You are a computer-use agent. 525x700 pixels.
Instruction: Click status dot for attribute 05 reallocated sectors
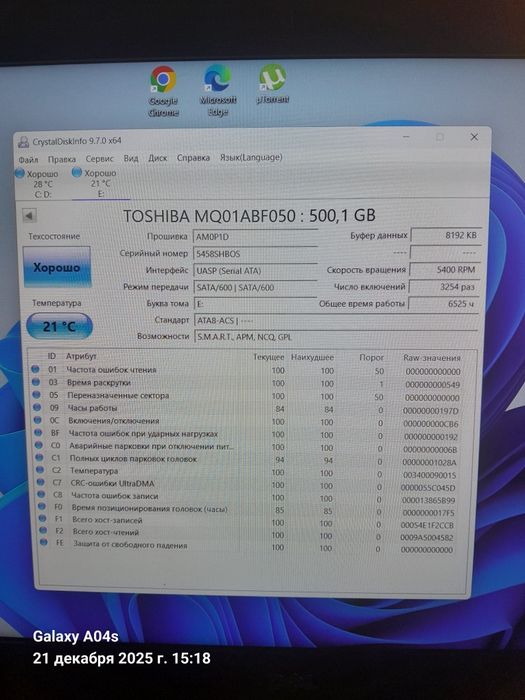click(36, 395)
